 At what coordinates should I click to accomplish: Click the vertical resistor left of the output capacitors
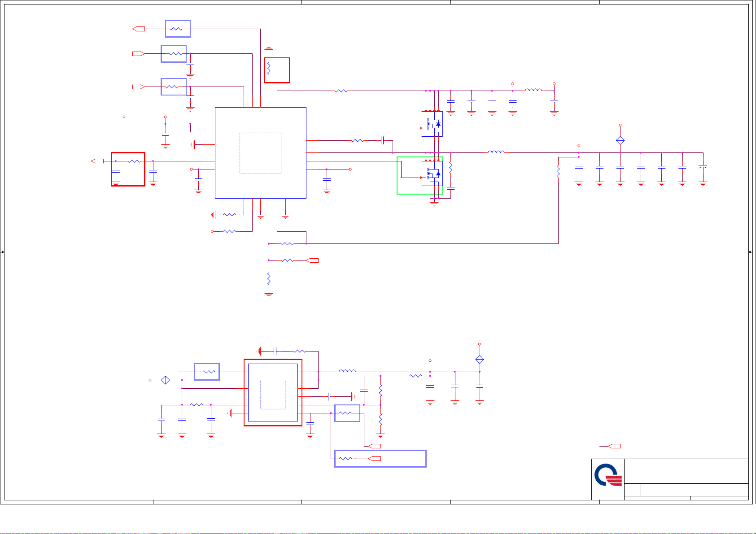pos(558,172)
